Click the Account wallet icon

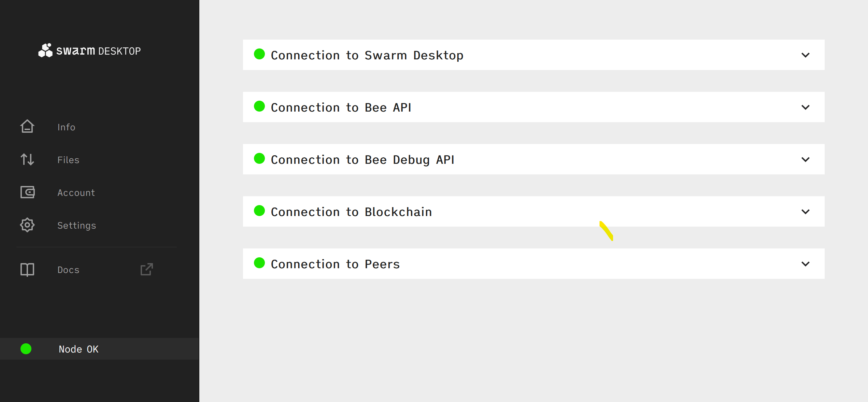(27, 192)
